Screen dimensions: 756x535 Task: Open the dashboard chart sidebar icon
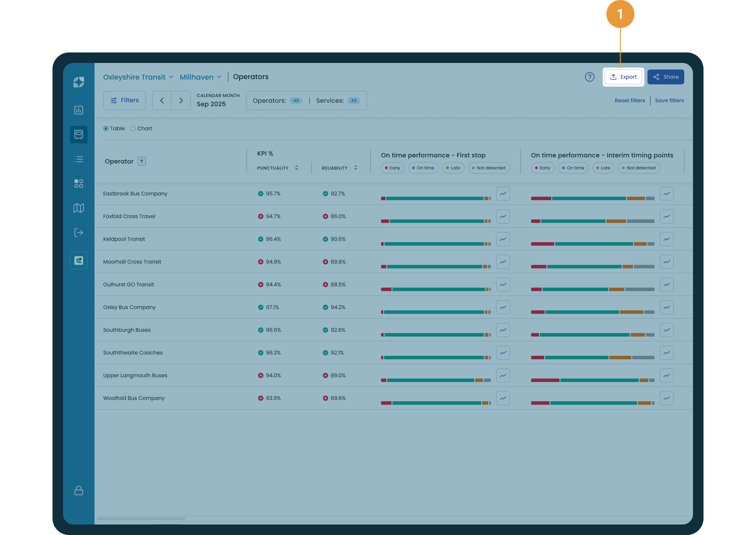click(78, 110)
